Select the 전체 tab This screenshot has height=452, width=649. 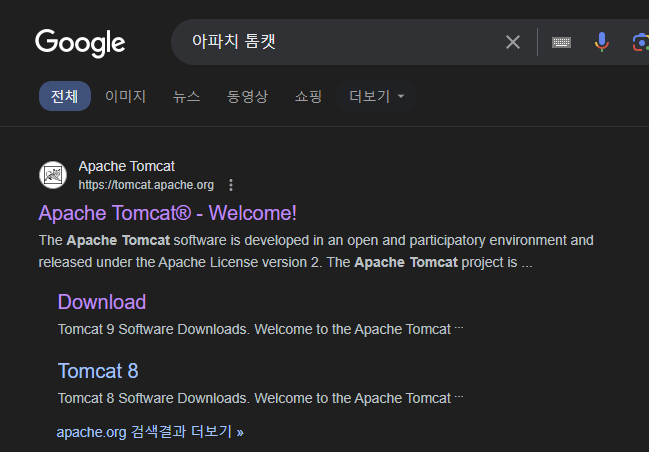(65, 96)
